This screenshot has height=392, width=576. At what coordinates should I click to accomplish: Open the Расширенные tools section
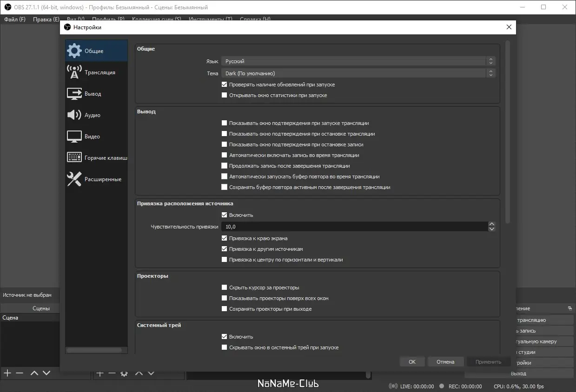click(96, 179)
